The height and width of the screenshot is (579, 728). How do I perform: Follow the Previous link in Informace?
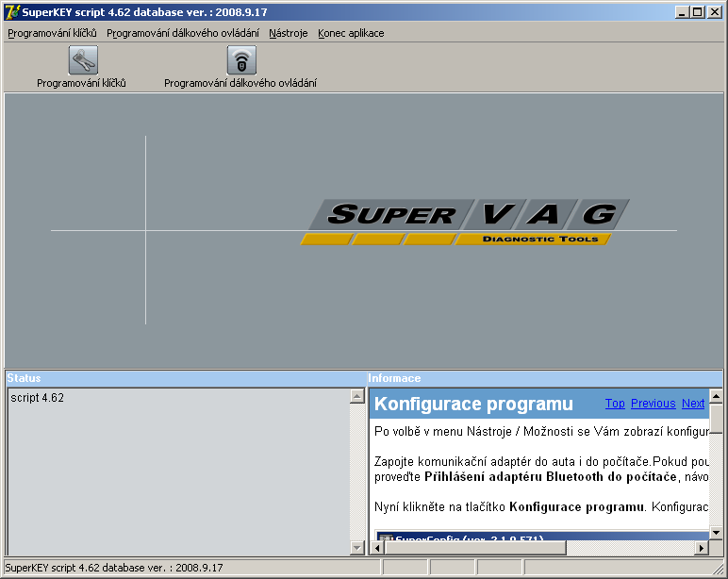[x=654, y=404]
